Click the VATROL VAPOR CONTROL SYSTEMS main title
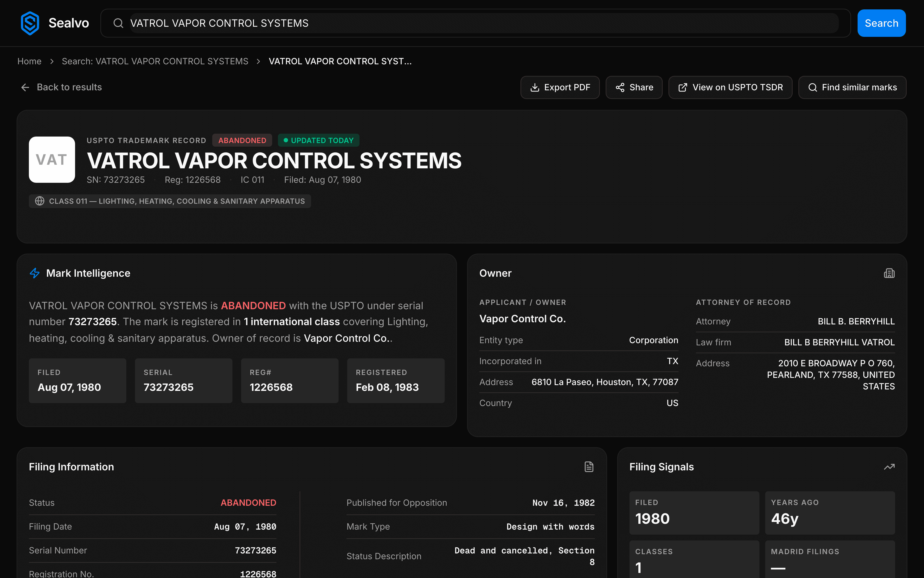The image size is (924, 578). (x=274, y=161)
